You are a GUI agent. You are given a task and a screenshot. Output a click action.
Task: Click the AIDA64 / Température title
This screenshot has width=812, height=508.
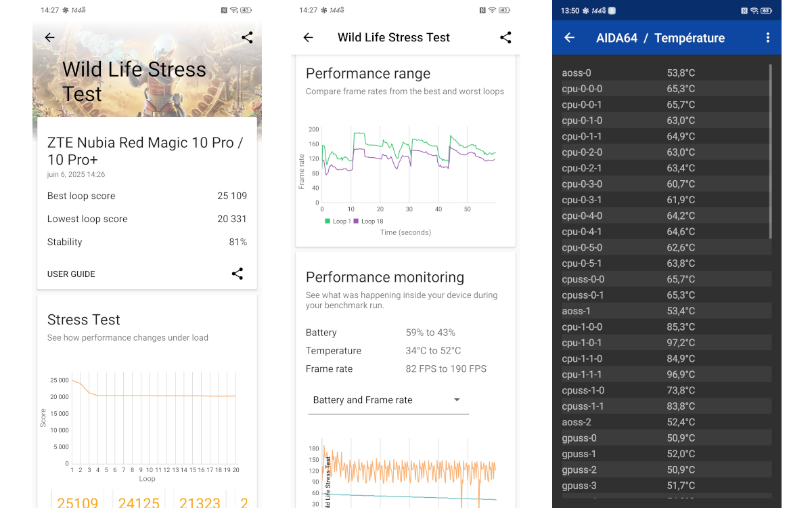coord(660,38)
